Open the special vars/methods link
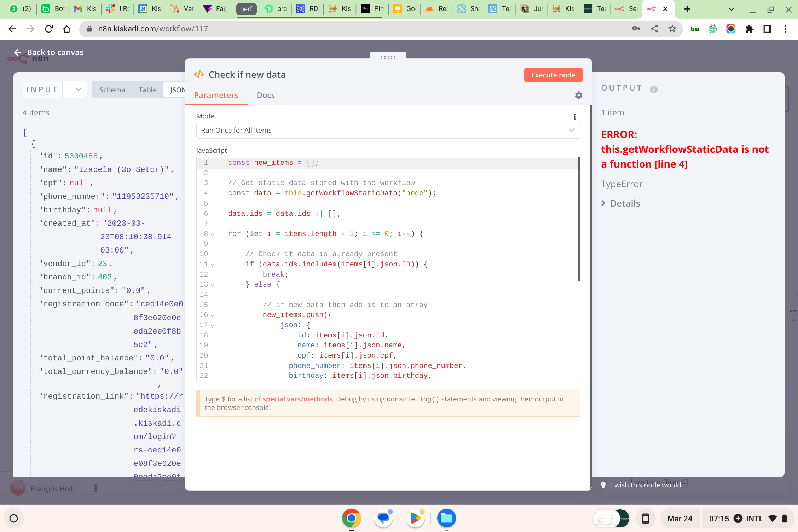This screenshot has width=798, height=532. [x=297, y=399]
